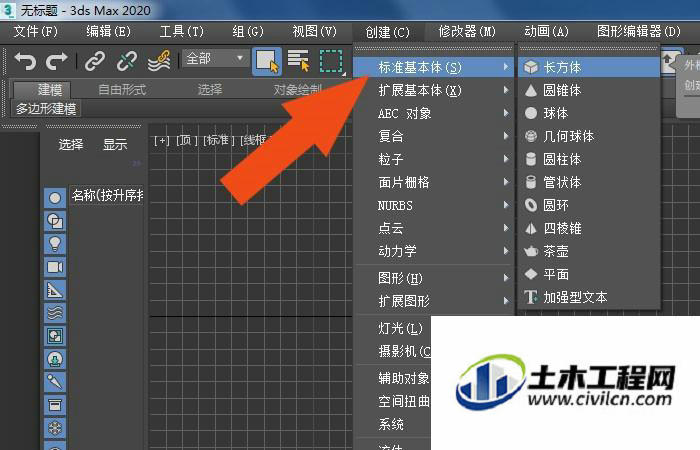Toggle bones display filter icon
The width and height of the screenshot is (700, 450).
point(55,382)
